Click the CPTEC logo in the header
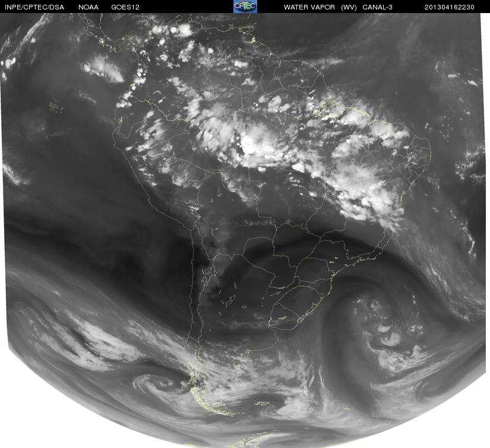The width and height of the screenshot is (490, 448). tap(245, 7)
